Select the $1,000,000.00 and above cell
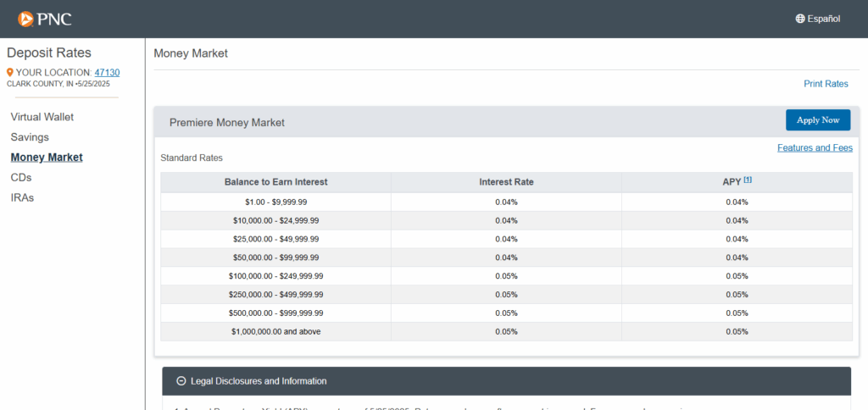The height and width of the screenshot is (410, 868). (x=275, y=331)
